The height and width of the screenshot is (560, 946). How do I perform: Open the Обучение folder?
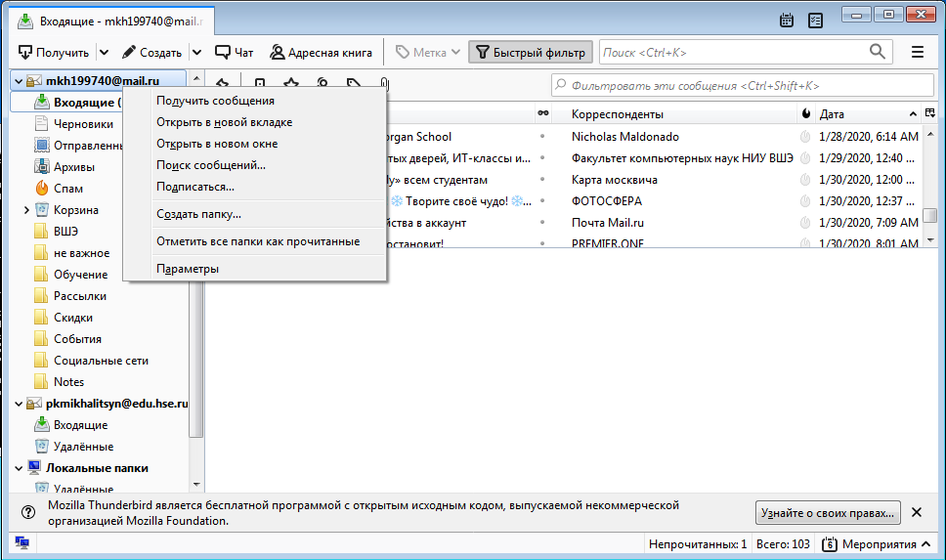point(80,275)
